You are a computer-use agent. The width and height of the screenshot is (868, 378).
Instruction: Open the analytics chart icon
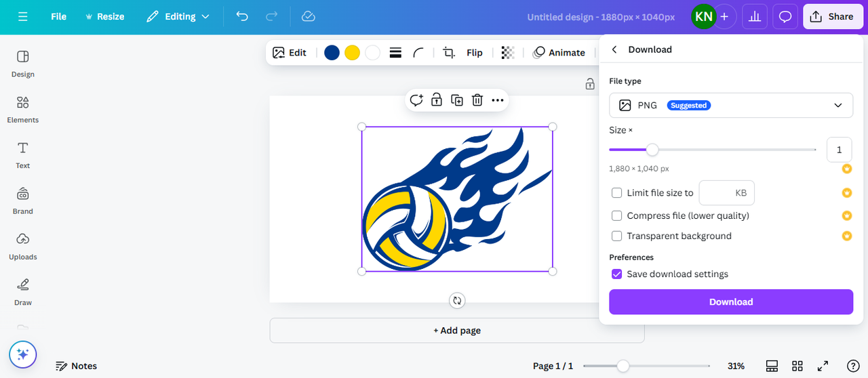click(754, 16)
